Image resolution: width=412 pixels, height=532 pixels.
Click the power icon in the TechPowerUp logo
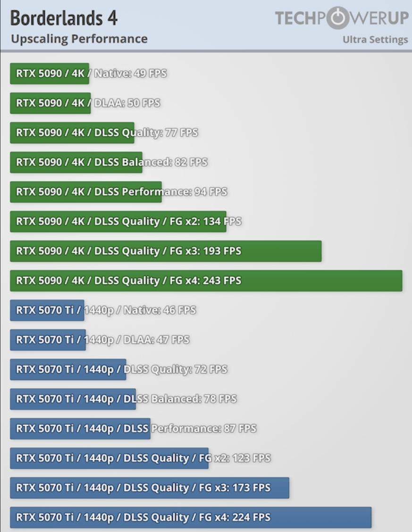(337, 18)
